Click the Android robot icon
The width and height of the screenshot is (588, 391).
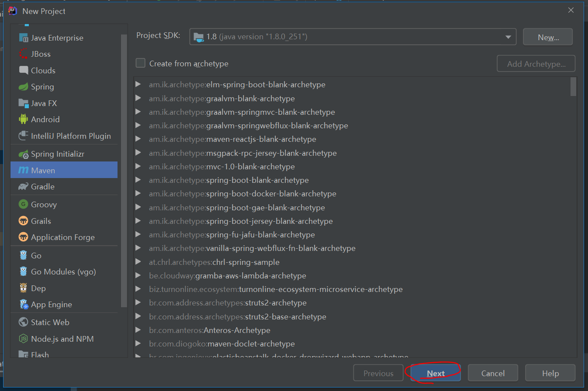pos(24,119)
